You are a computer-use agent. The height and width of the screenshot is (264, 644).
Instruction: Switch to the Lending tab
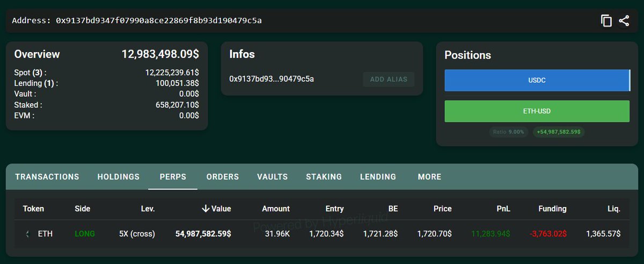pos(378,177)
